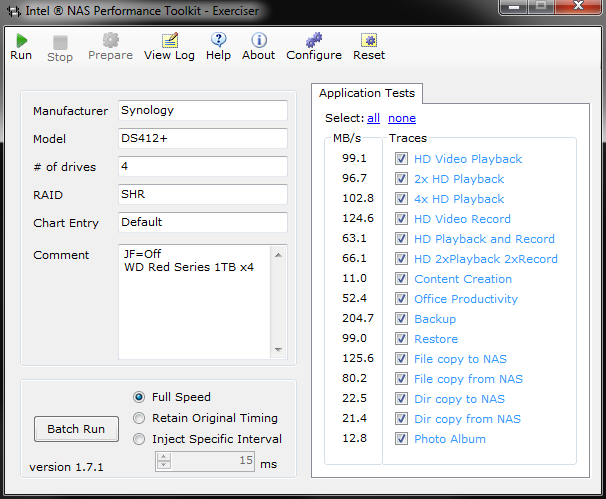
Task: Click inside the Comment text area
Action: coord(195,302)
